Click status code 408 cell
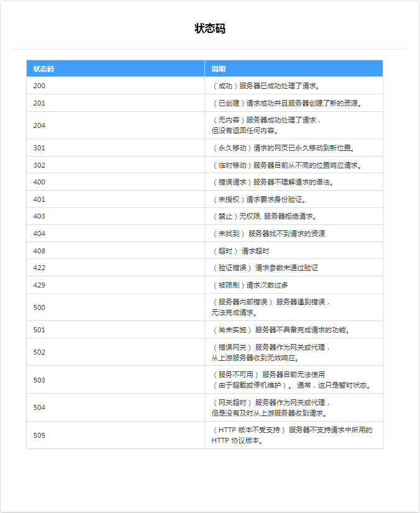Viewport: 420px width, 513px height. coord(116,251)
